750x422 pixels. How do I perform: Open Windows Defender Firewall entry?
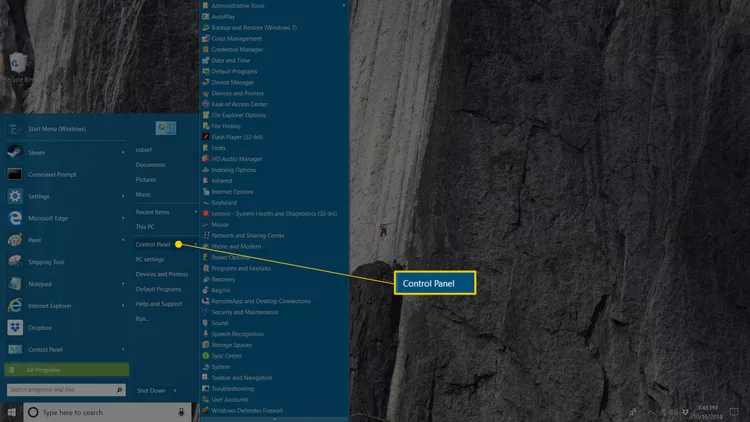click(x=246, y=410)
